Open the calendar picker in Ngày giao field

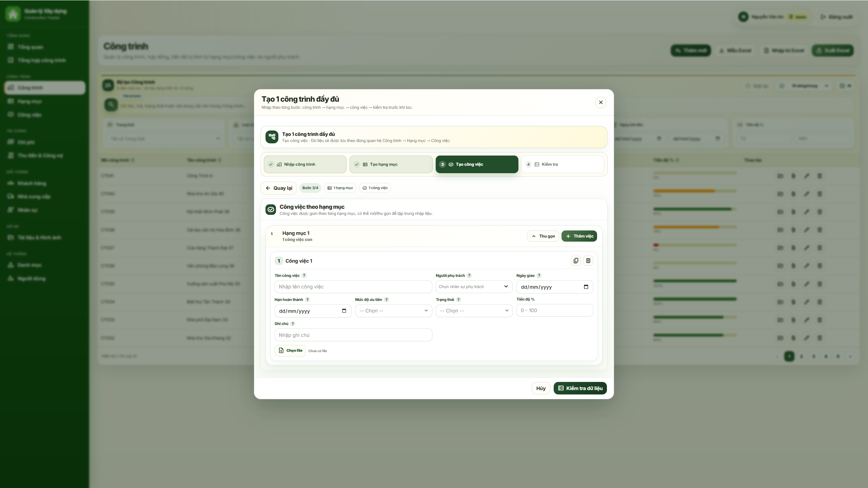(x=586, y=287)
